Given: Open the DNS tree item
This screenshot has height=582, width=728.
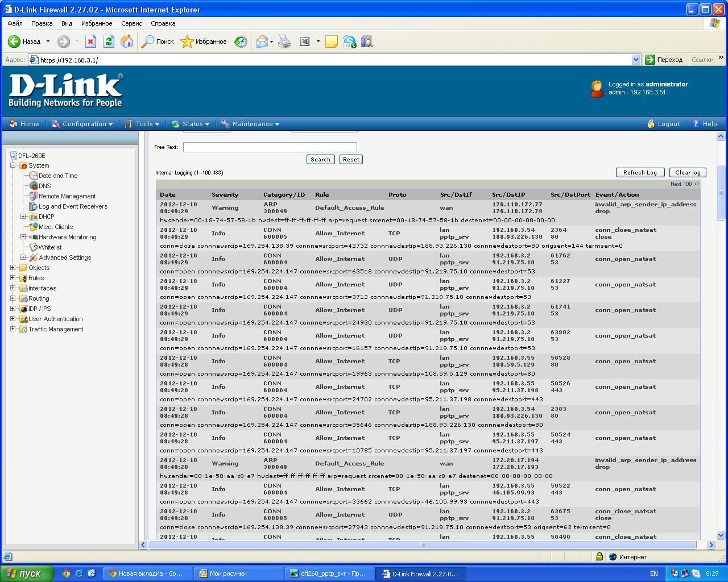Looking at the screenshot, I should pos(45,186).
